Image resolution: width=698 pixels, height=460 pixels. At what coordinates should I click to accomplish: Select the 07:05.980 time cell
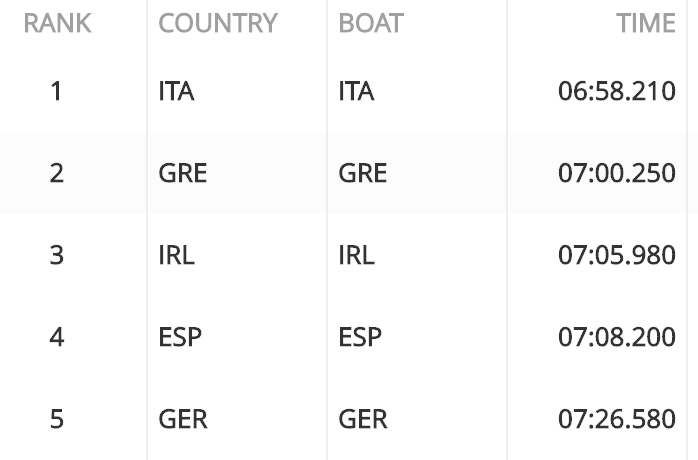[617, 256]
